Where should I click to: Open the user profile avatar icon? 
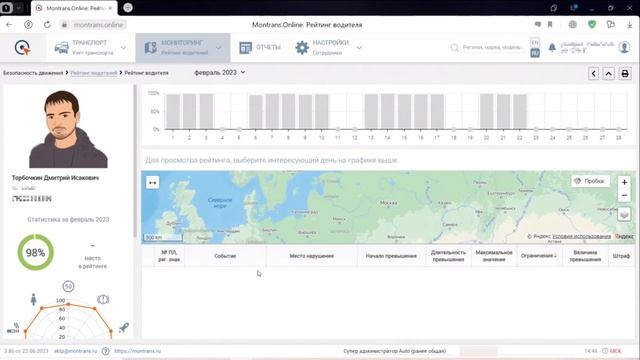624,47
